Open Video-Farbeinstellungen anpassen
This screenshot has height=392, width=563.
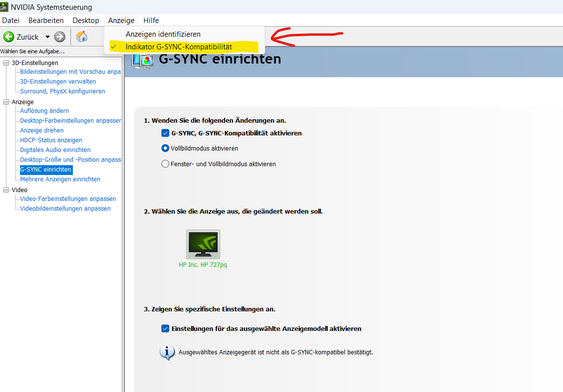(x=68, y=199)
